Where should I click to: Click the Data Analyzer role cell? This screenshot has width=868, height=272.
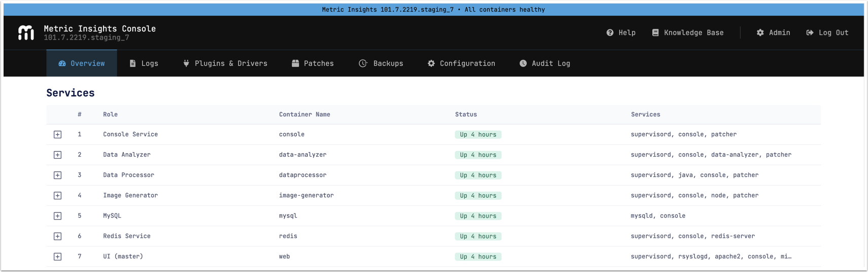click(127, 155)
